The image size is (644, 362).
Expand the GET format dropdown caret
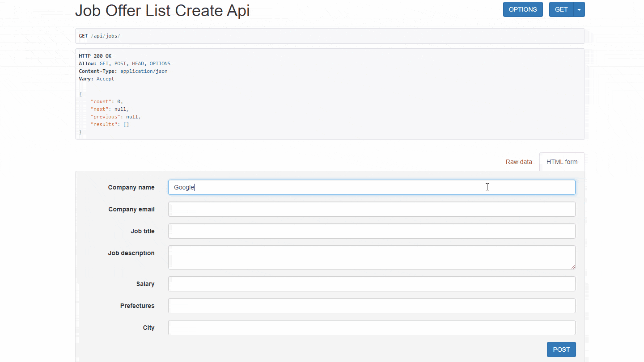point(580,9)
